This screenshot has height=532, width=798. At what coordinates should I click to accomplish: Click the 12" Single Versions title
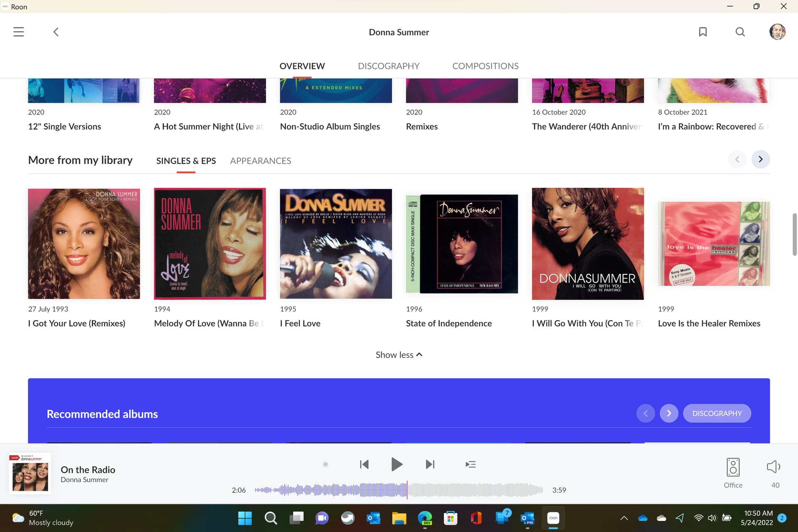(64, 126)
